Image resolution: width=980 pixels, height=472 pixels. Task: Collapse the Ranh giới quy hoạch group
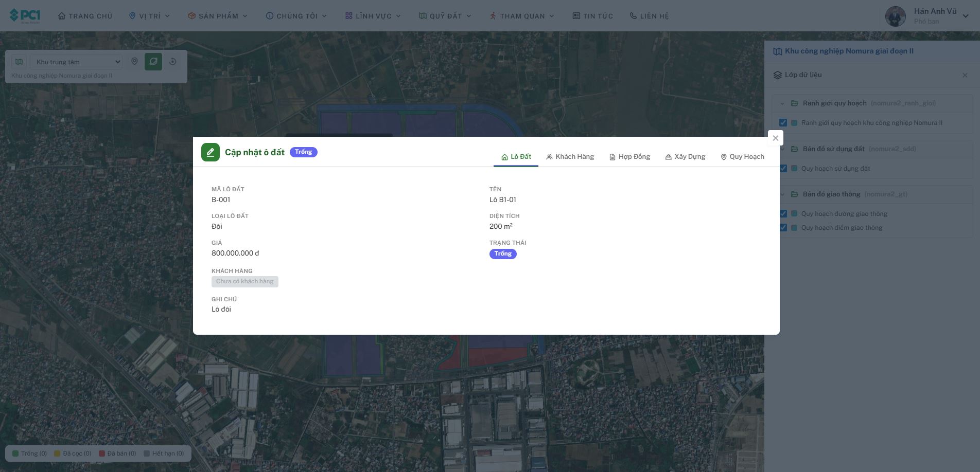coord(782,103)
